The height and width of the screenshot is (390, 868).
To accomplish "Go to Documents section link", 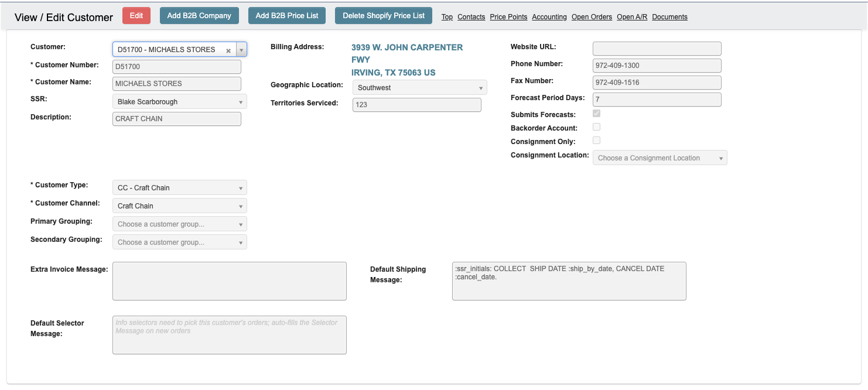I will [669, 17].
